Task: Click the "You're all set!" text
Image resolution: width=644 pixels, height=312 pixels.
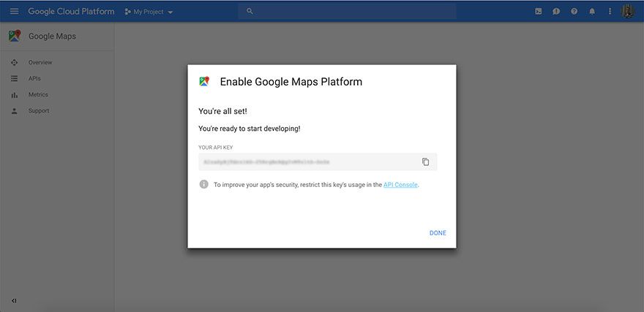Action: pyautogui.click(x=222, y=110)
